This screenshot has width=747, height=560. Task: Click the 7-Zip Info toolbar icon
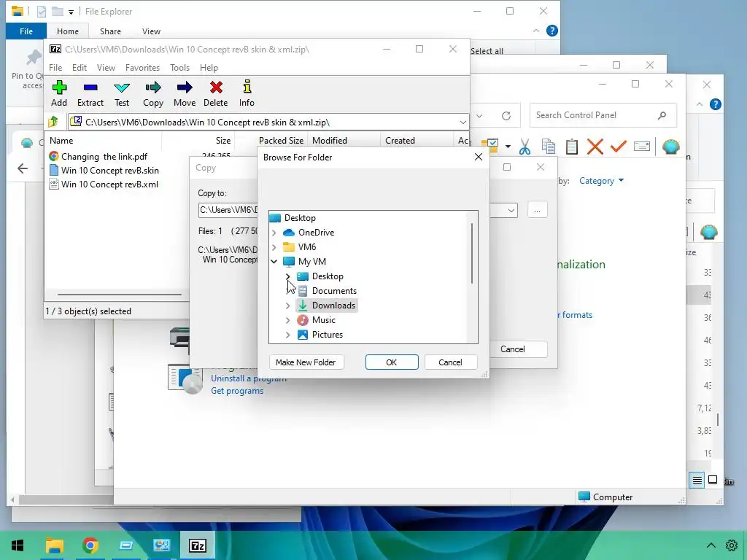247,87
